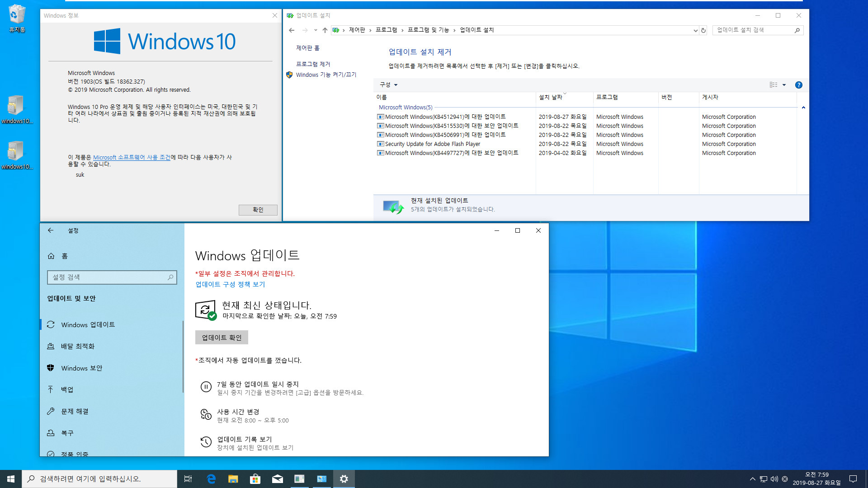
Task: Open taskbar Settings gear icon
Action: [x=344, y=479]
